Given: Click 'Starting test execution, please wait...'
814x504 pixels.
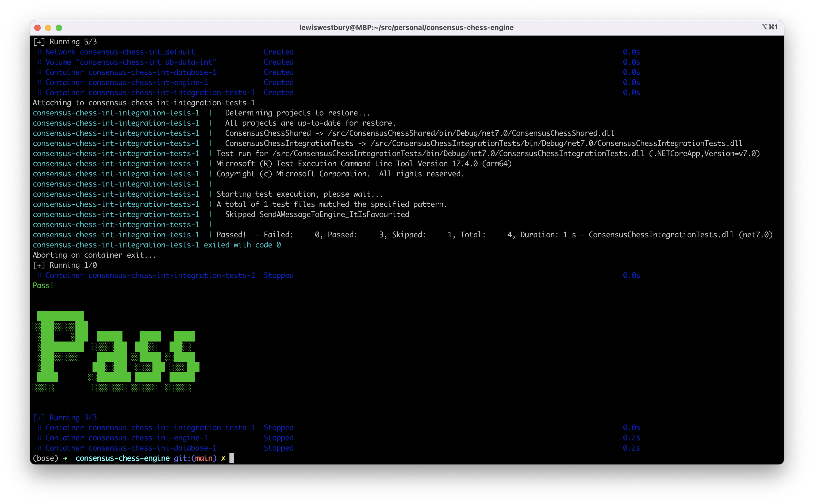Looking at the screenshot, I should pyautogui.click(x=300, y=194).
